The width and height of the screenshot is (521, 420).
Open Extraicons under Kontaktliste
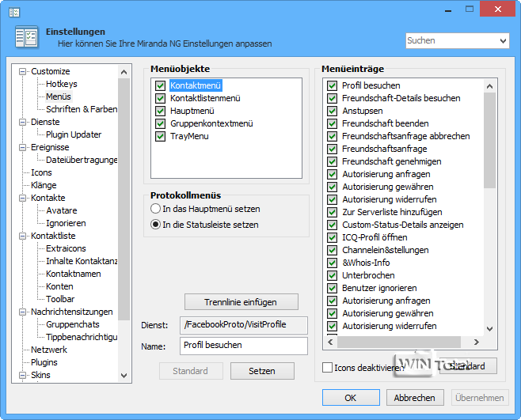click(x=66, y=248)
